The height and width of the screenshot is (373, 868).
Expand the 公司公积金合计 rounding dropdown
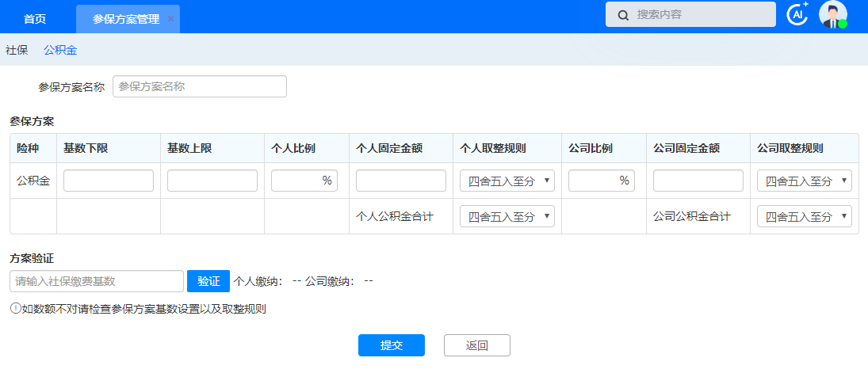click(804, 216)
